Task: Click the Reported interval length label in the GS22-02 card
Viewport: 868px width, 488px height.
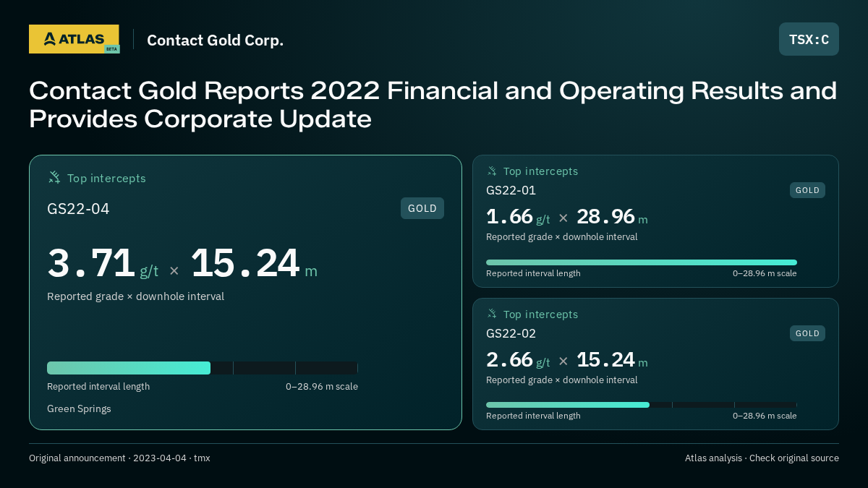Action: click(533, 416)
